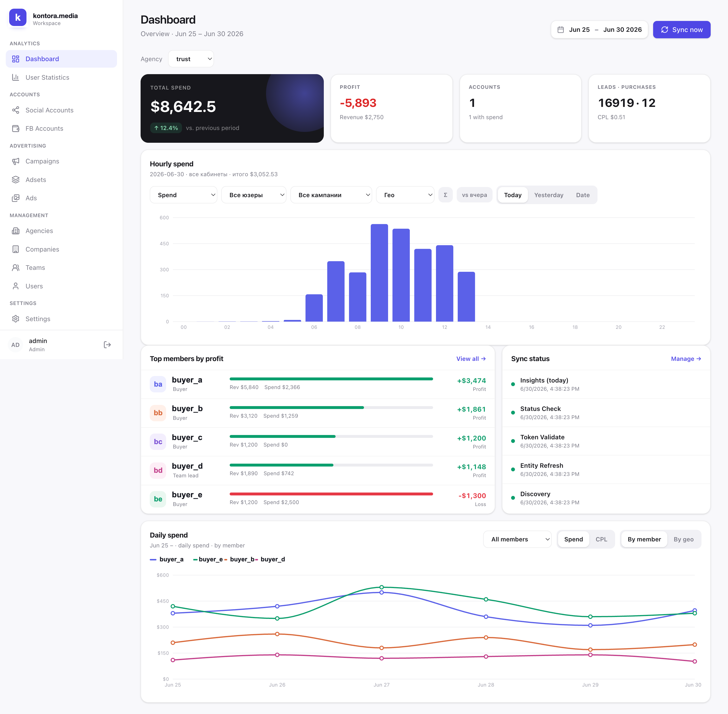
Task: Open the Settings menu item
Action: tap(62, 319)
